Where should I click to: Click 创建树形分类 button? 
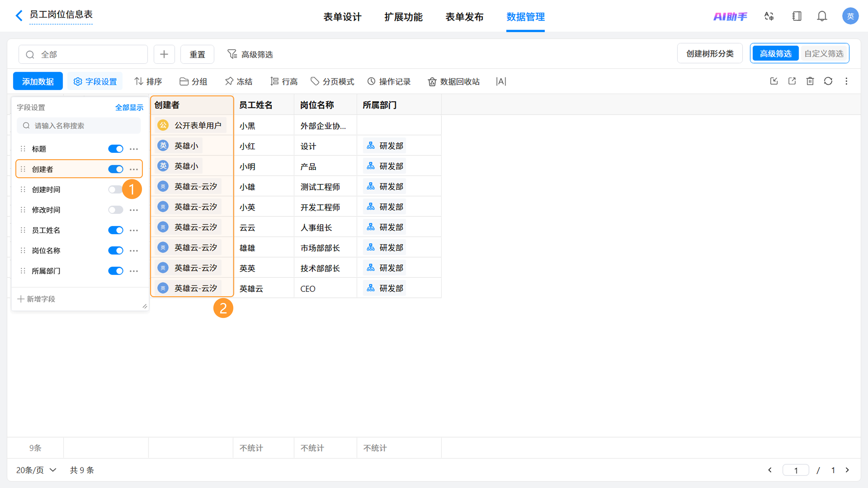tap(710, 53)
